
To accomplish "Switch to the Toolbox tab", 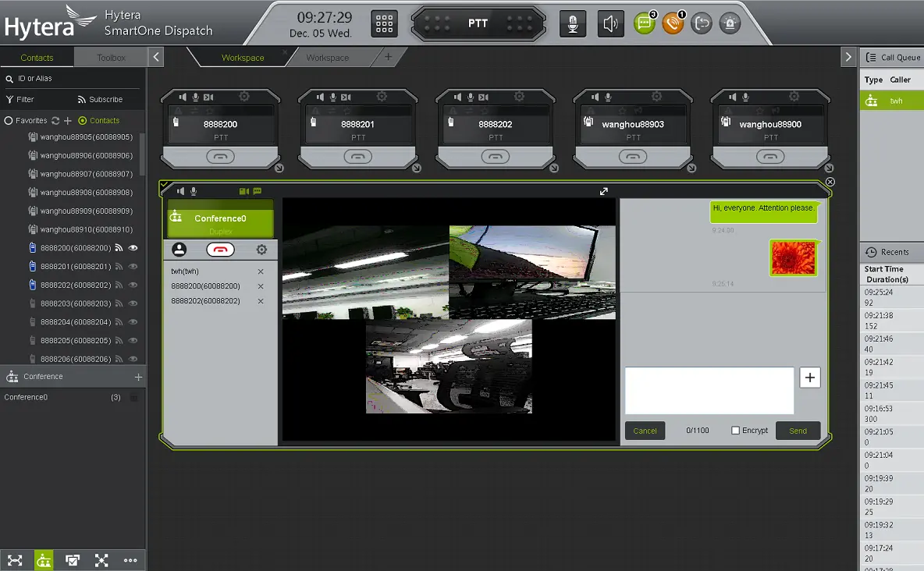I will (111, 58).
